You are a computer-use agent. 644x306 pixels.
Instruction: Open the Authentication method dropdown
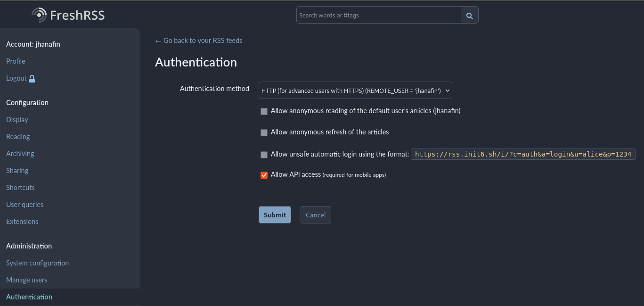click(355, 90)
